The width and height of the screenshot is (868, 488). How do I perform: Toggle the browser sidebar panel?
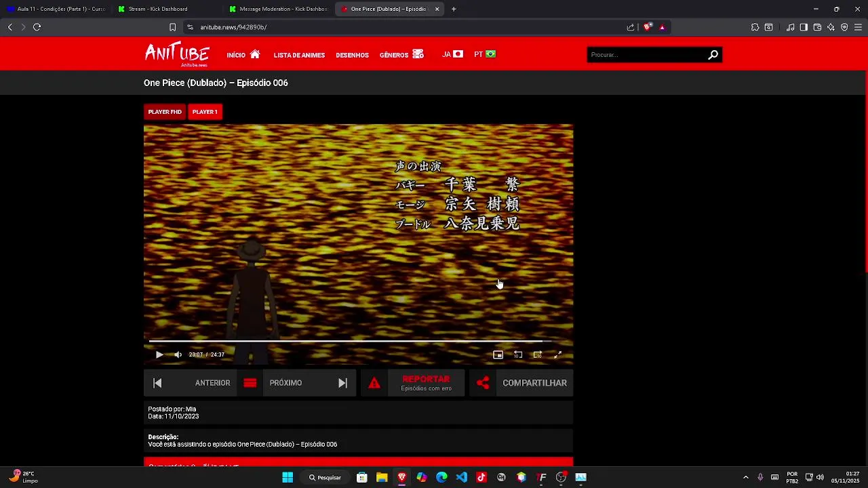804,27
